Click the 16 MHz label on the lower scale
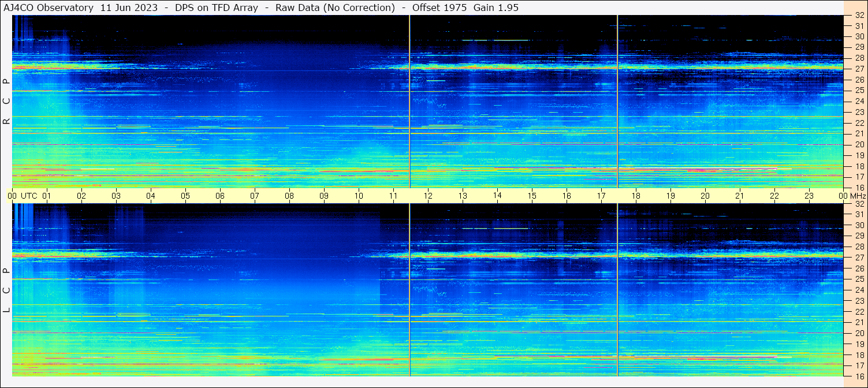Image resolution: width=868 pixels, height=388 pixels. point(859,376)
